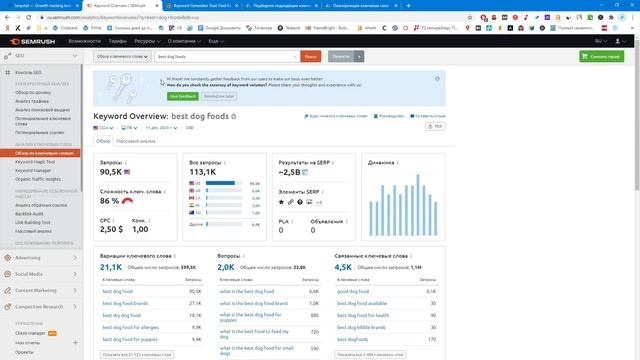Click the 2,0K questions total
This screenshot has height=360, width=640.
pos(226,267)
